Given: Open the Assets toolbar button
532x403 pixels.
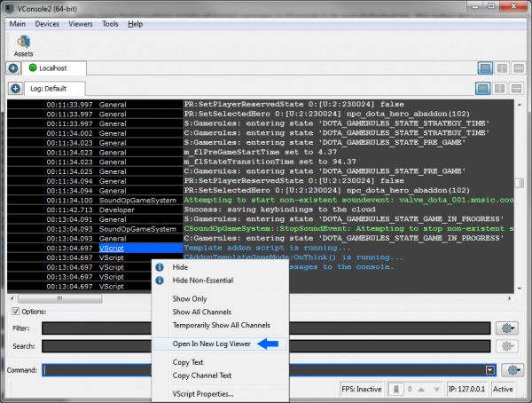Looking at the screenshot, I should click(23, 46).
